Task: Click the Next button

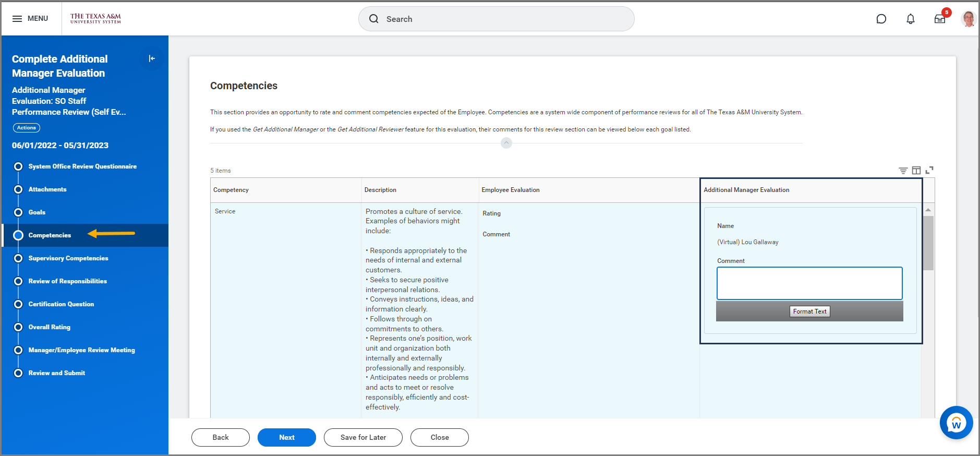Action: [286, 437]
